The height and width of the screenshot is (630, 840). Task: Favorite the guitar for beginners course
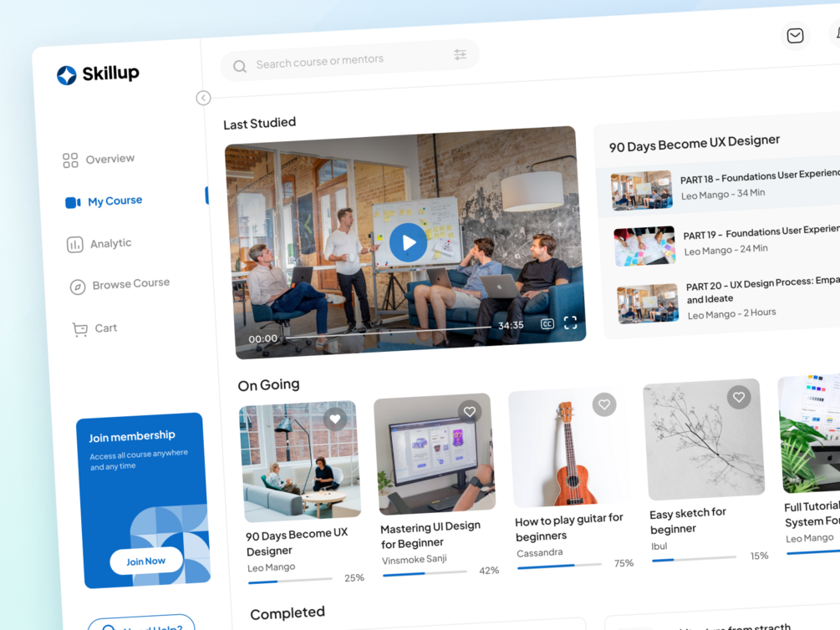pos(604,404)
